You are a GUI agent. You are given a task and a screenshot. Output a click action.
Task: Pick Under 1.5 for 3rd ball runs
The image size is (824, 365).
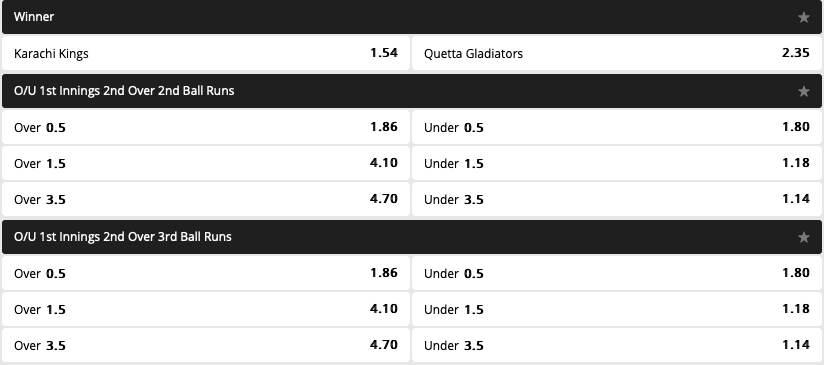click(x=617, y=309)
